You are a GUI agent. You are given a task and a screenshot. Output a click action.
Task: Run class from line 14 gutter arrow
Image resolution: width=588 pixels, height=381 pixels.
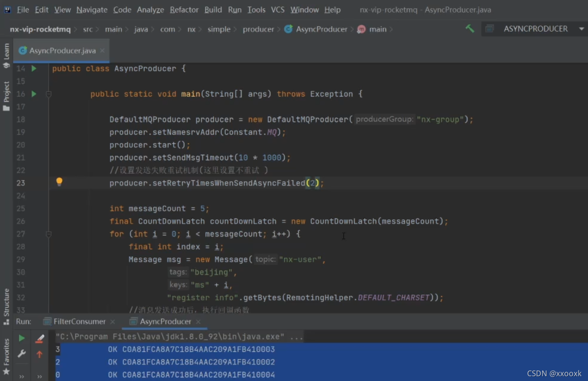(x=34, y=68)
